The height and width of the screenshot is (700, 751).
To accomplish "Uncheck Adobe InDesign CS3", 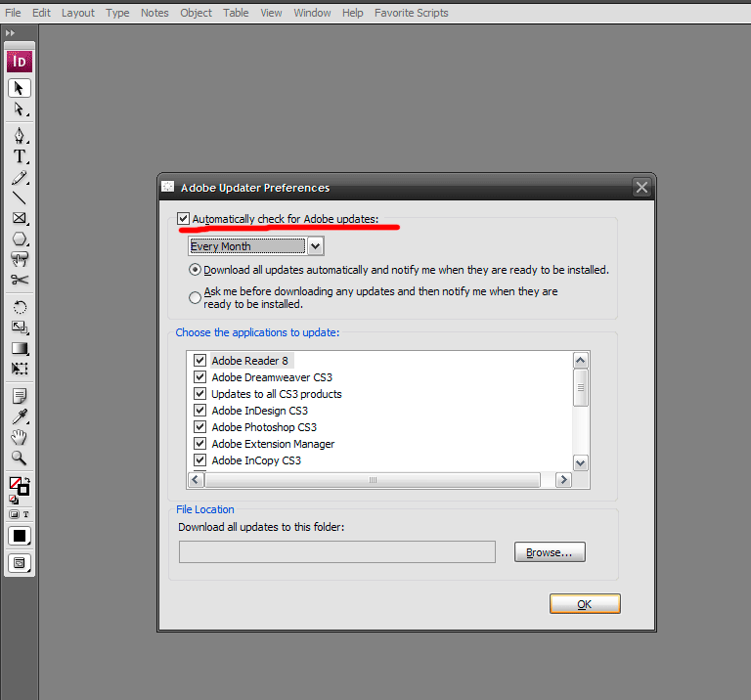I will pyautogui.click(x=199, y=411).
